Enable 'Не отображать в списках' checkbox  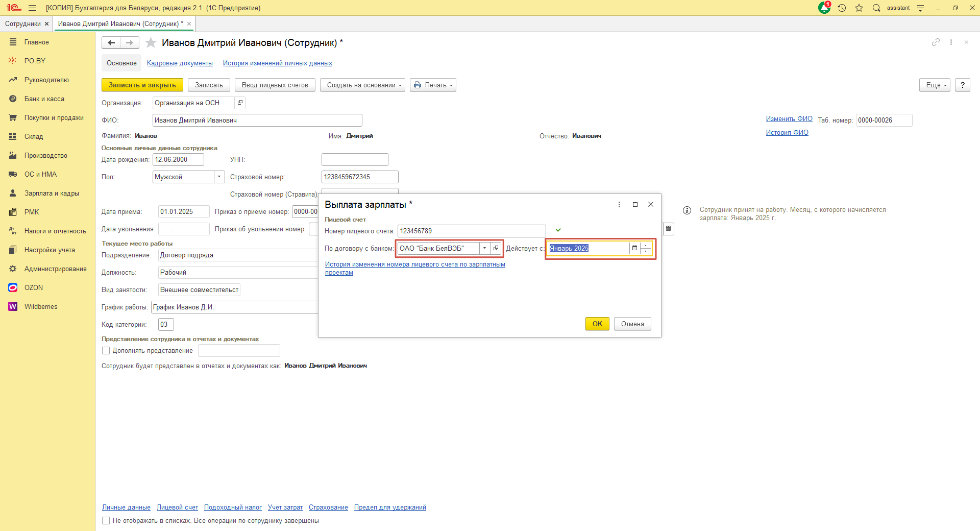pos(106,521)
